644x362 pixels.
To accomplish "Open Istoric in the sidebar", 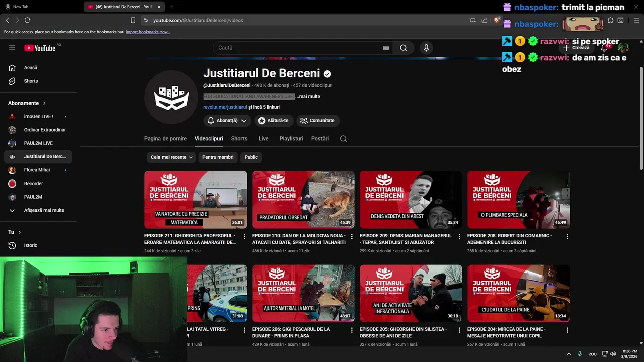I will tap(38, 245).
